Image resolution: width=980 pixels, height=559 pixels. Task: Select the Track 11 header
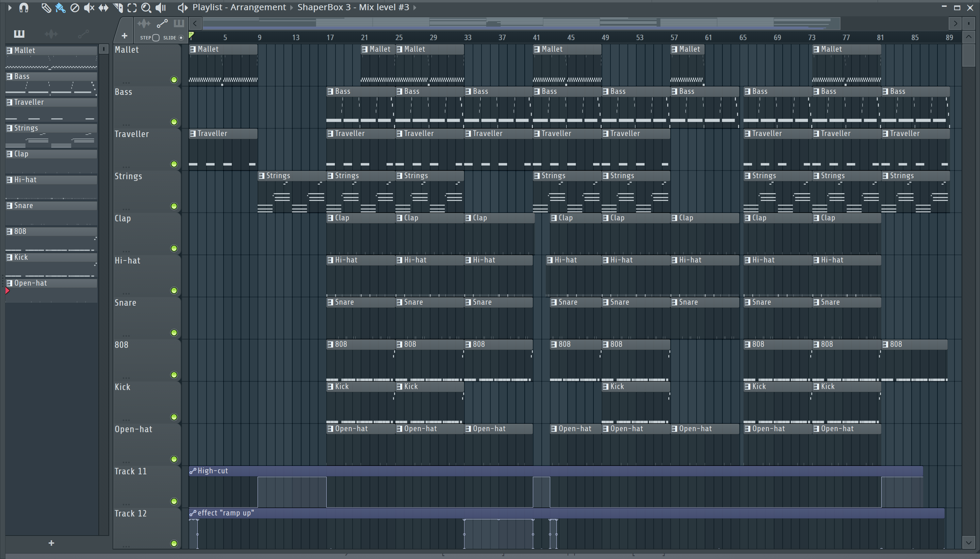tap(147, 487)
